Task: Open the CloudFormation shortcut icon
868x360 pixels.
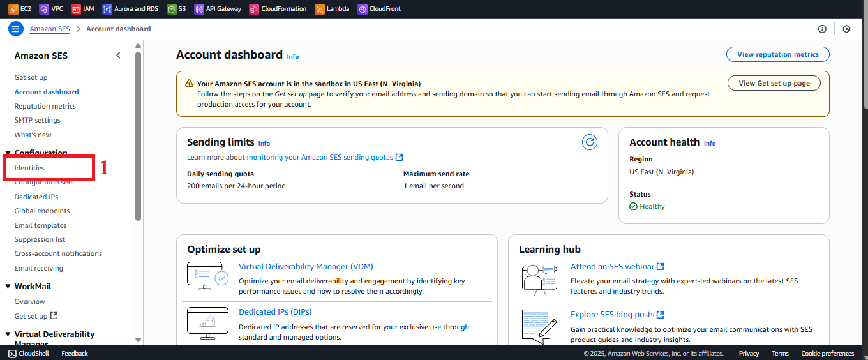Action: point(254,9)
